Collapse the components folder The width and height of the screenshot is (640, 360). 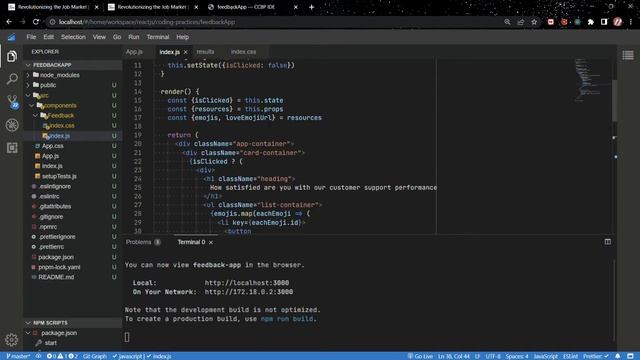point(32,105)
